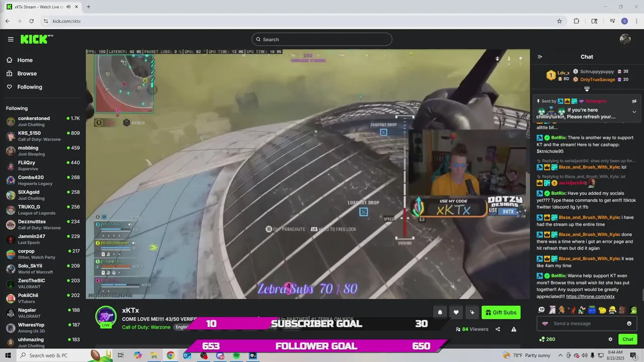644x362 pixels.
Task: Open Jammin247 channel
Action: (43, 239)
